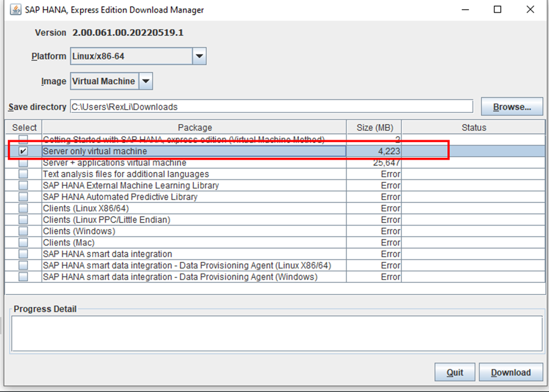This screenshot has width=549, height=392.
Task: Click the Save directory path field
Action: coord(271,107)
